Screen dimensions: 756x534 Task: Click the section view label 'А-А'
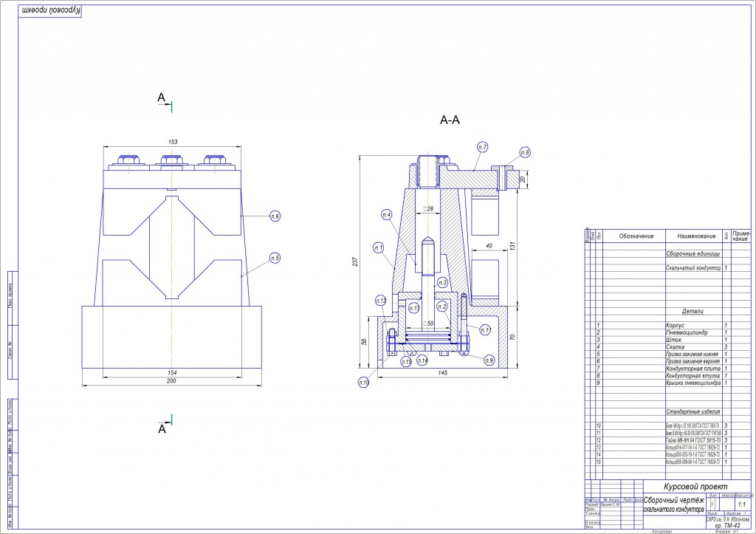point(450,120)
